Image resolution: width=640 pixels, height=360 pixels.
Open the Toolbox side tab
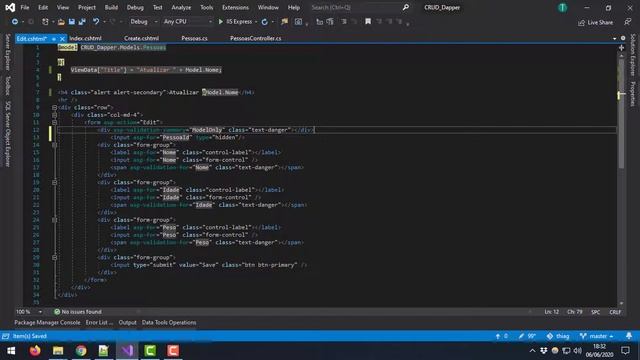pyautogui.click(x=7, y=86)
